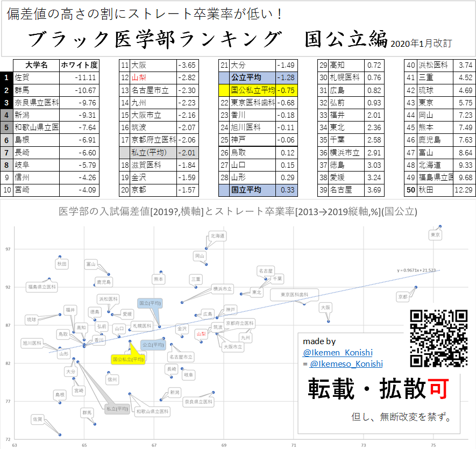The height and width of the screenshot is (449, 476).
Task: Click the 高知 table cell ranked 29
Action: [347, 65]
